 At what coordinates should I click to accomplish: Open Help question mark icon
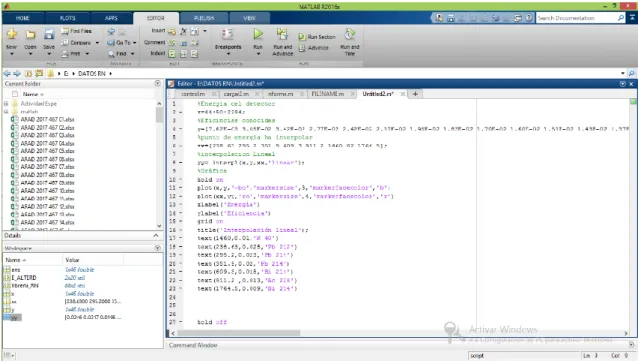[529, 18]
